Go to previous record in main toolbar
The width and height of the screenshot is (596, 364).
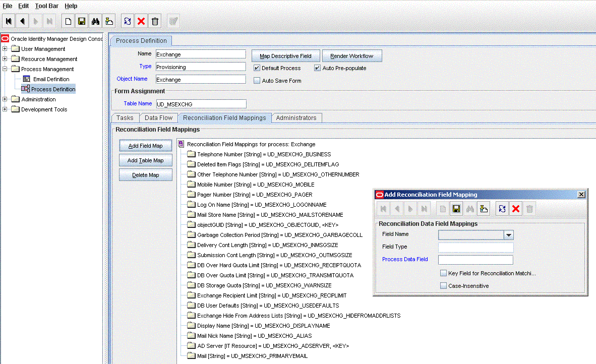click(22, 21)
